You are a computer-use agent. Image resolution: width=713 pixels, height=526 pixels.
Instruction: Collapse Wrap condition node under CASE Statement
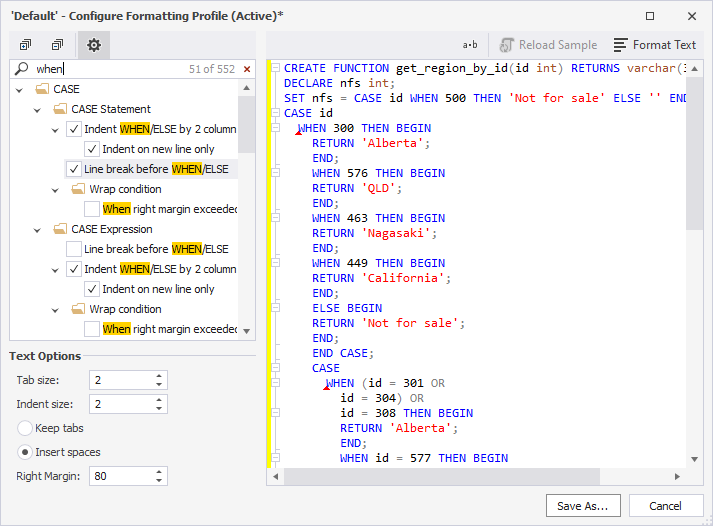point(55,190)
